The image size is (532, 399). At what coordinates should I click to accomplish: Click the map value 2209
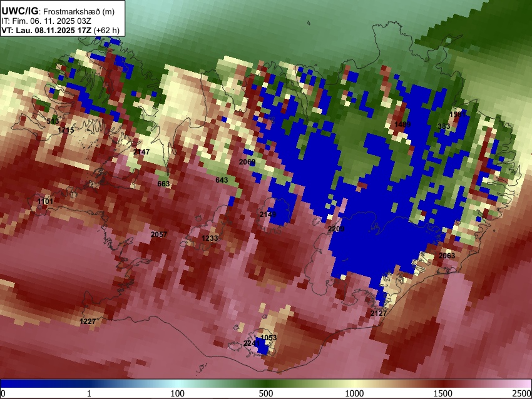pyautogui.click(x=336, y=229)
